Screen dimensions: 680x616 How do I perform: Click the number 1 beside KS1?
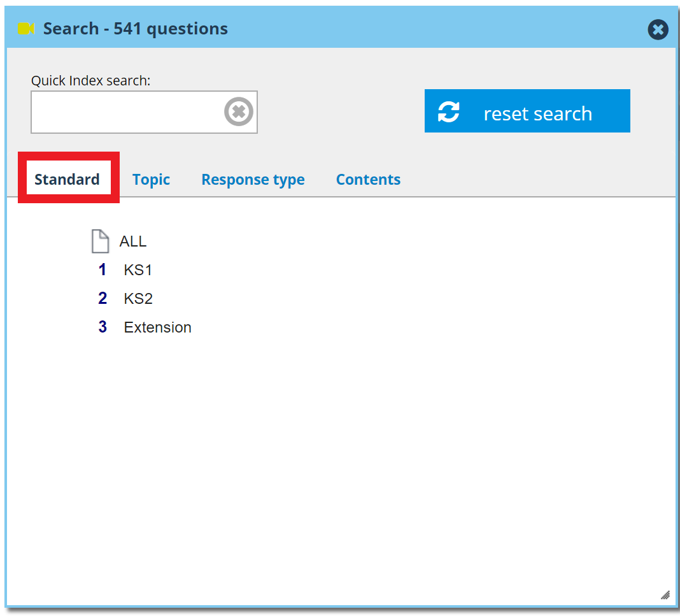(x=103, y=270)
